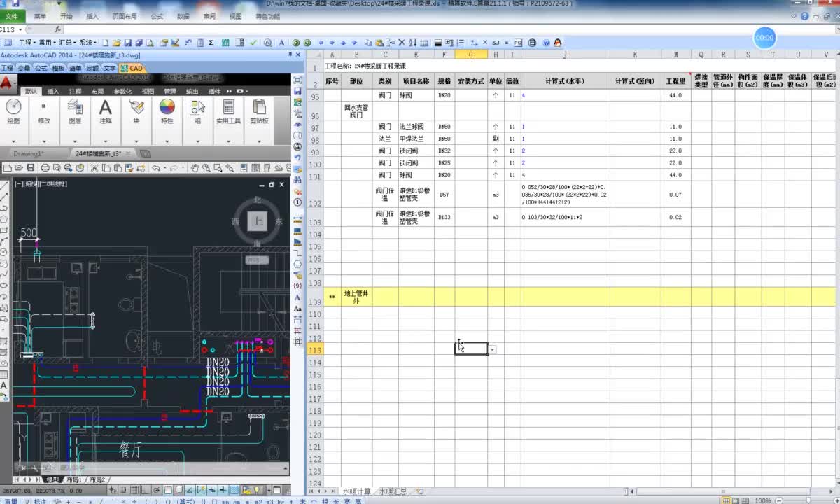
Task: Click the AutoCAD ViewCube top face
Action: pos(259,222)
